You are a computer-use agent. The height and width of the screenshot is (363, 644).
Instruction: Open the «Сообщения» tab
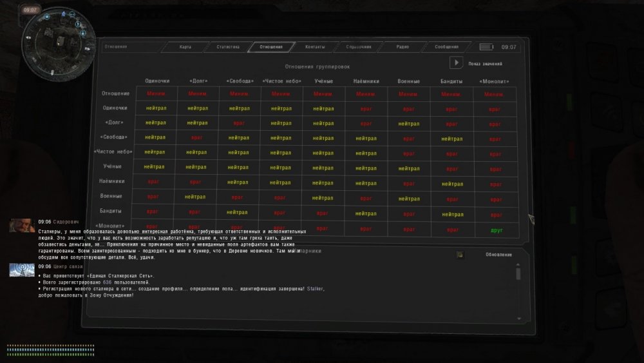click(x=446, y=47)
